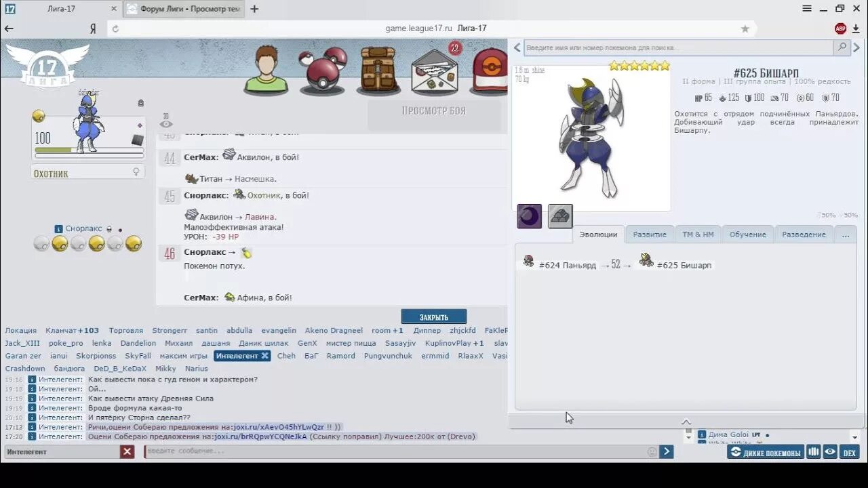Open chat with Strongerr

[x=170, y=331]
